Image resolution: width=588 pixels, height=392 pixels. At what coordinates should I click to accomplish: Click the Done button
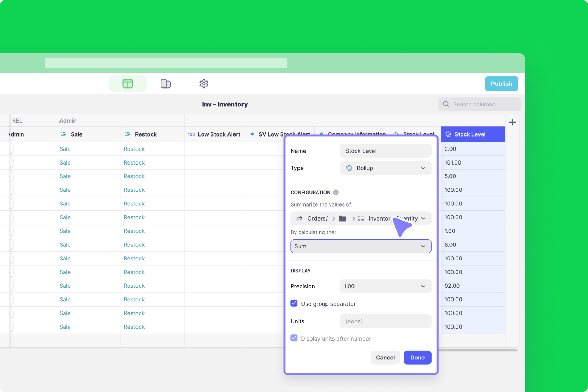click(417, 357)
